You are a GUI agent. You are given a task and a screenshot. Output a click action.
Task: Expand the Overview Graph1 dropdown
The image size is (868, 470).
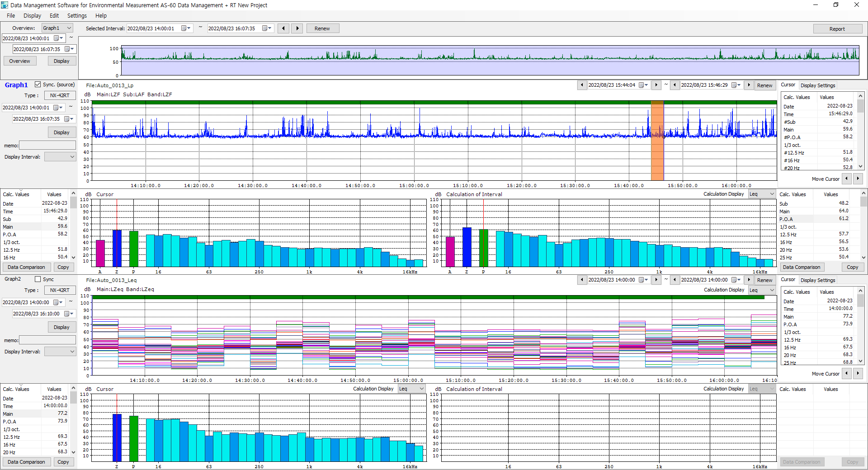coord(69,28)
